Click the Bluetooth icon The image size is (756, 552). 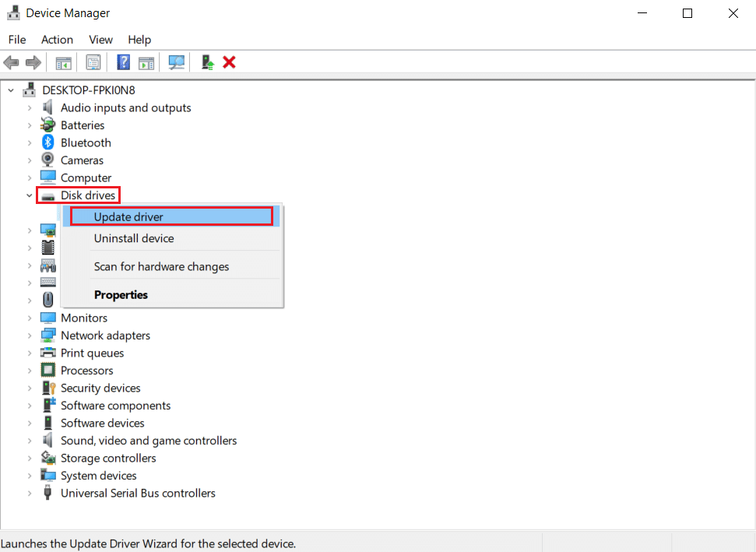point(47,142)
